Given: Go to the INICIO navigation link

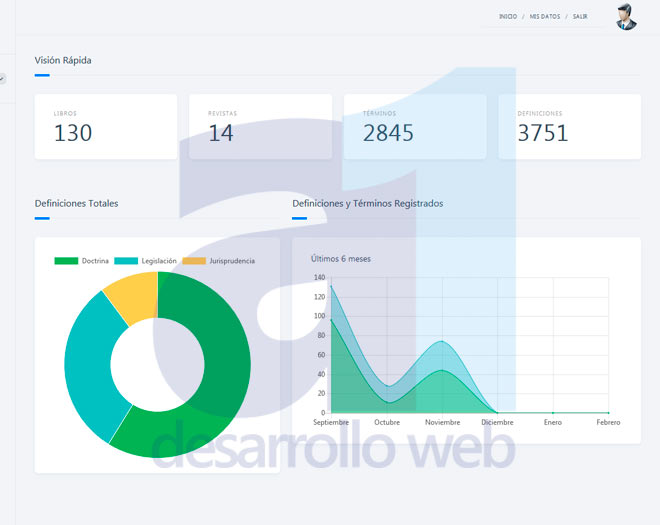Looking at the screenshot, I should pyautogui.click(x=507, y=17).
